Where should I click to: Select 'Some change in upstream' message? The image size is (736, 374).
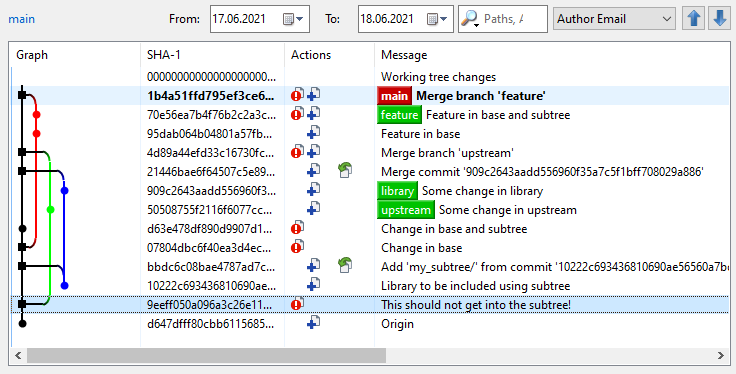(x=508, y=210)
